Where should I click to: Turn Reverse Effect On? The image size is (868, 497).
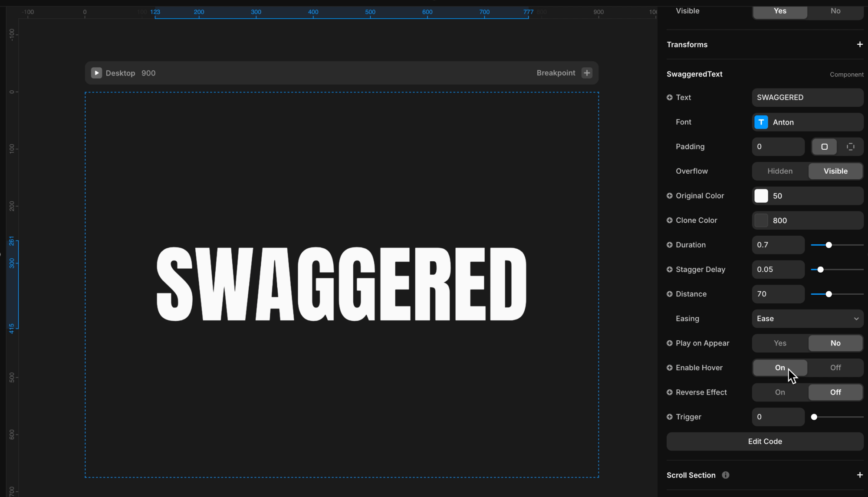(x=779, y=392)
